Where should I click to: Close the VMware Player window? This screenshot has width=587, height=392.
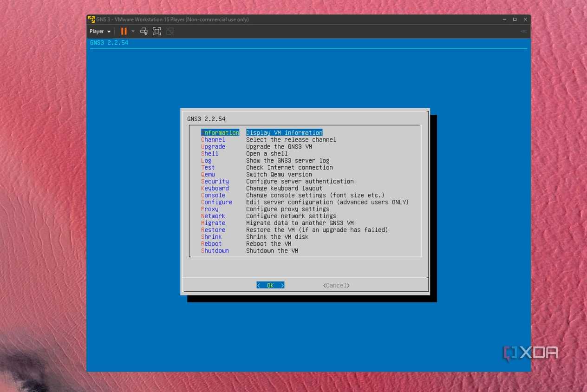[525, 20]
